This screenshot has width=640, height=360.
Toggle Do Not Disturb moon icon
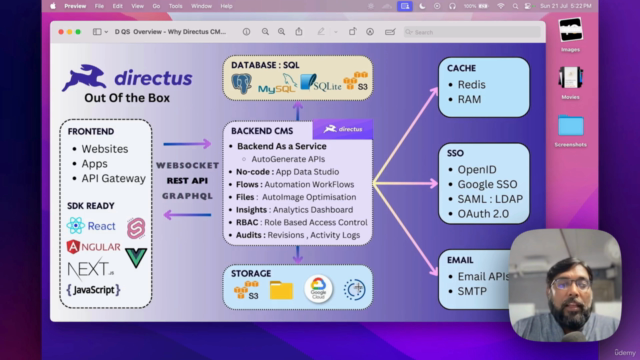pos(422,6)
